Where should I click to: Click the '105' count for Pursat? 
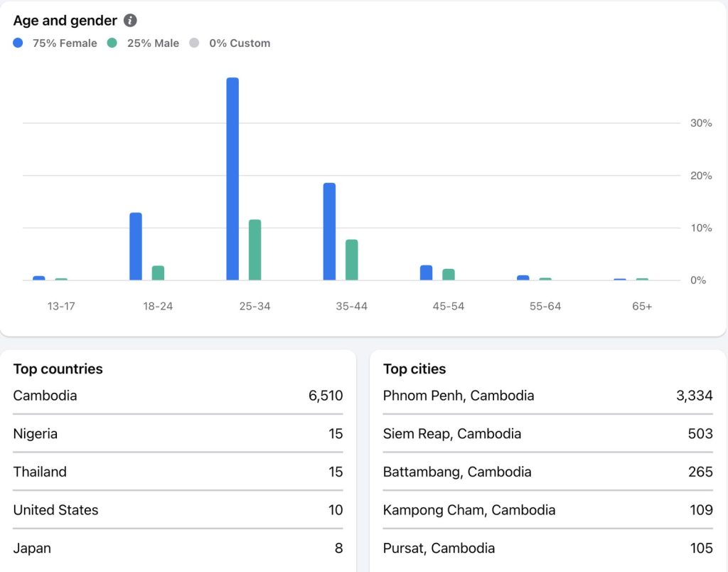point(701,548)
